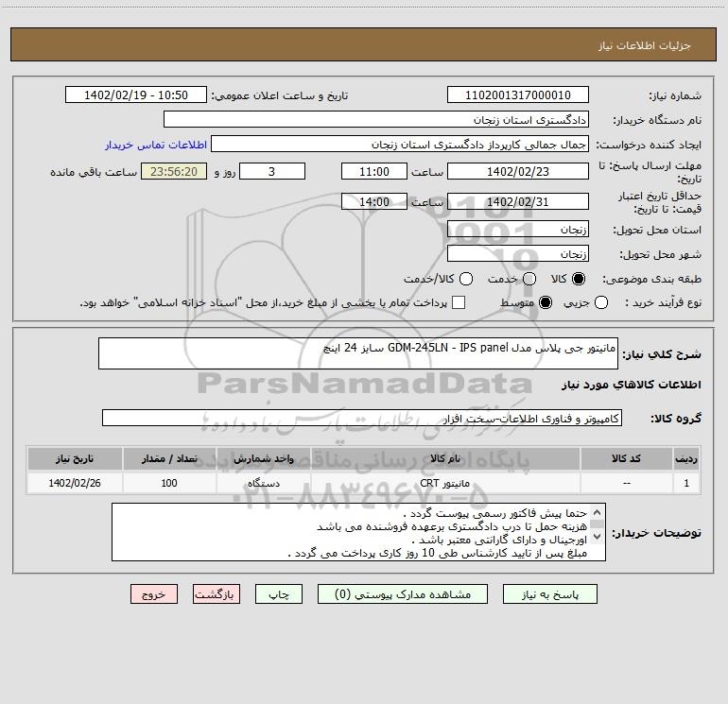Click the remaining days field showing 3
The width and height of the screenshot is (728, 704).
click(272, 171)
